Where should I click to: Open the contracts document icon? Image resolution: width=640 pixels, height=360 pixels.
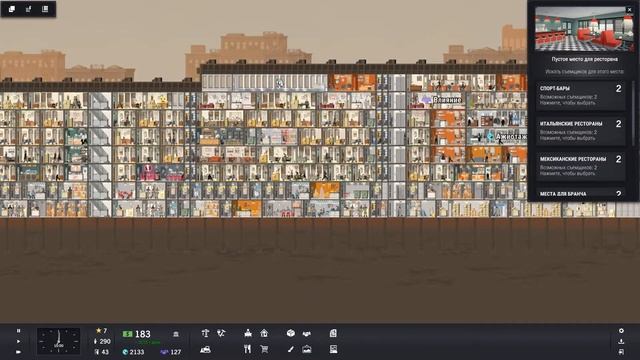[333, 333]
